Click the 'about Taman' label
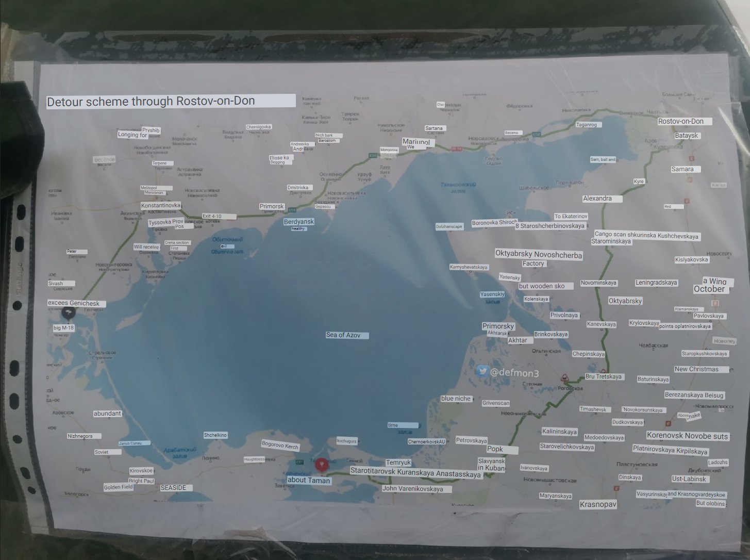The image size is (750, 560). [x=309, y=480]
